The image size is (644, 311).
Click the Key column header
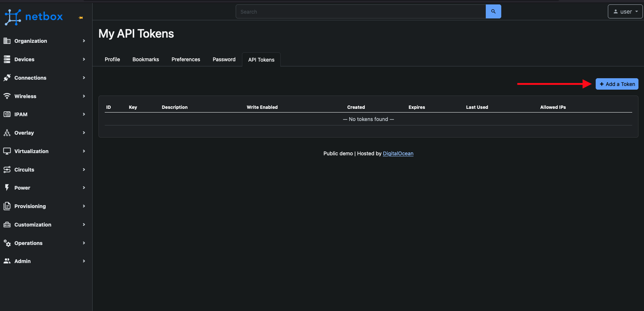point(133,107)
